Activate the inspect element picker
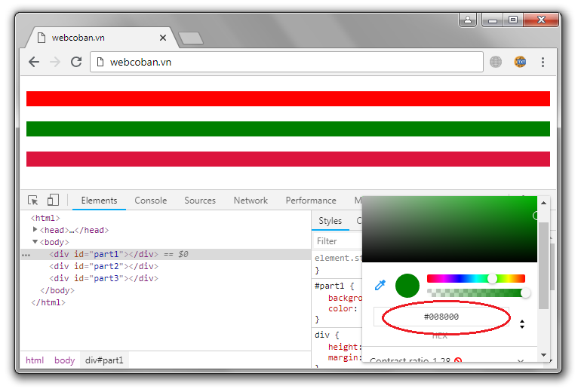 [33, 201]
